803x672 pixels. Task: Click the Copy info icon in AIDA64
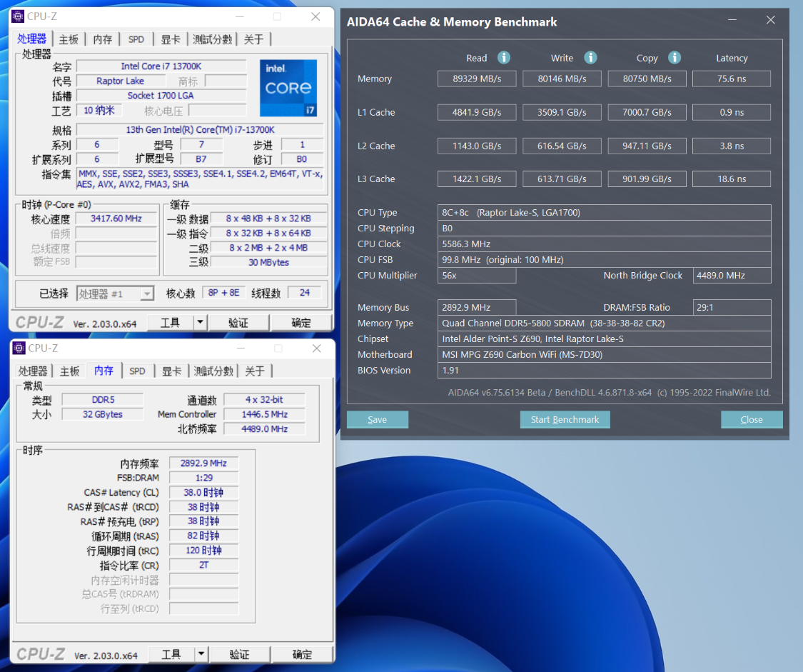point(675,58)
